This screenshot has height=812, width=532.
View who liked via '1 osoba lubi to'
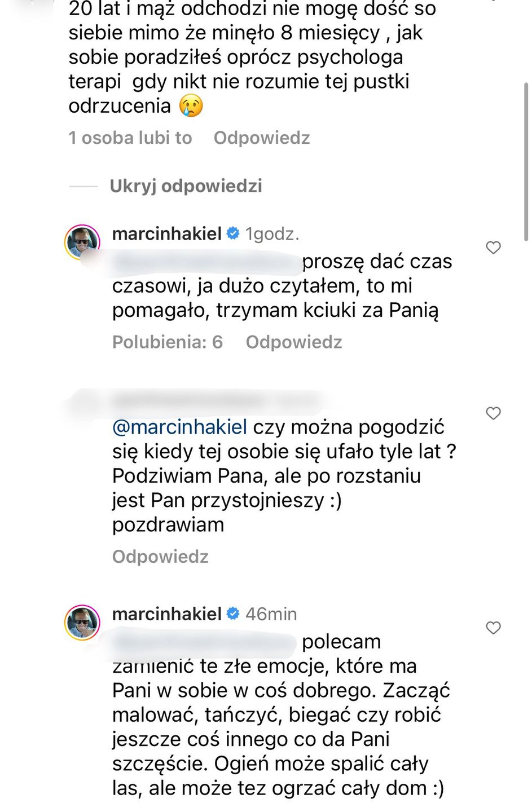130,138
